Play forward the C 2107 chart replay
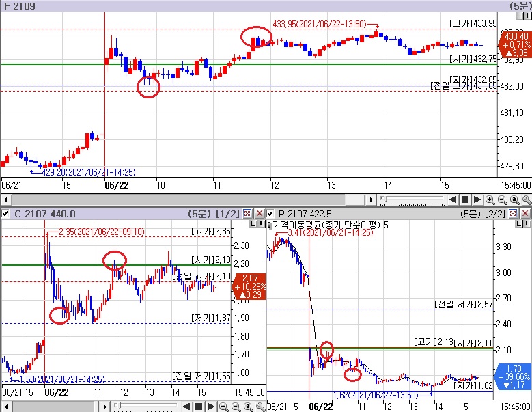Screen dimensions: 532x412 211,407
